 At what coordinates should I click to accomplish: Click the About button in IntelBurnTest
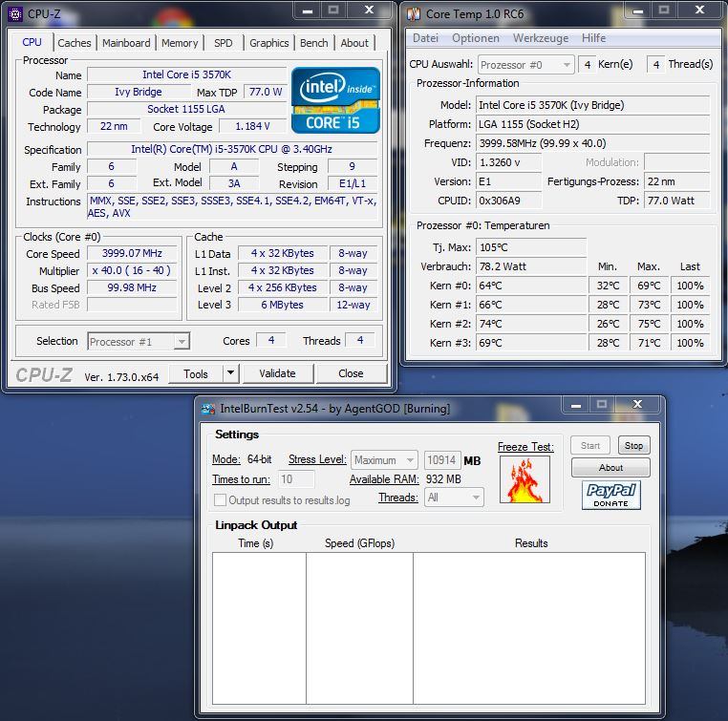click(x=610, y=468)
